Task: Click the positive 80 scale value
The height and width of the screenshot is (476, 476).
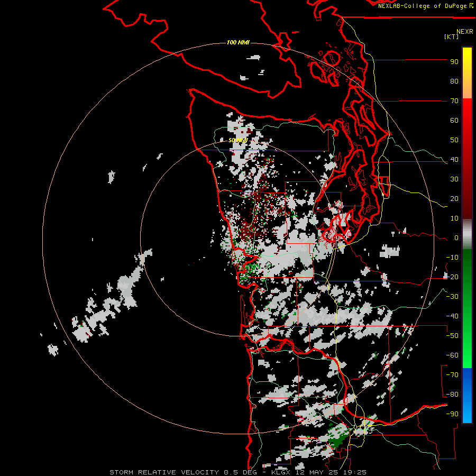Action: click(x=454, y=81)
